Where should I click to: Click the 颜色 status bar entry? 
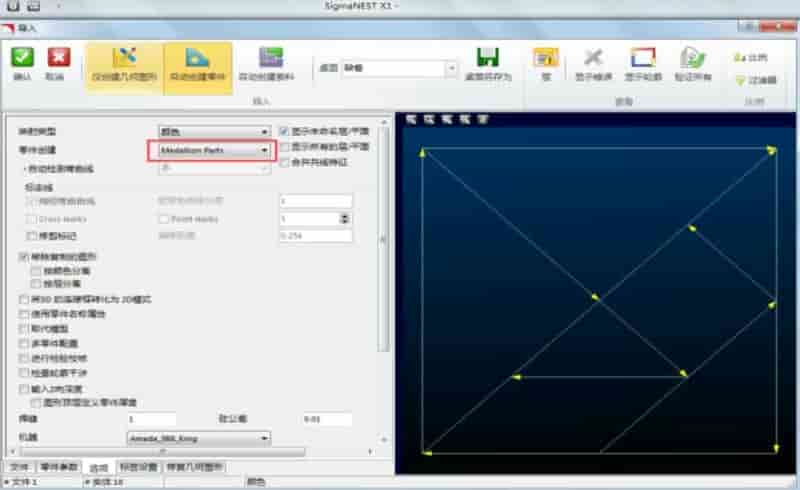tap(256, 482)
